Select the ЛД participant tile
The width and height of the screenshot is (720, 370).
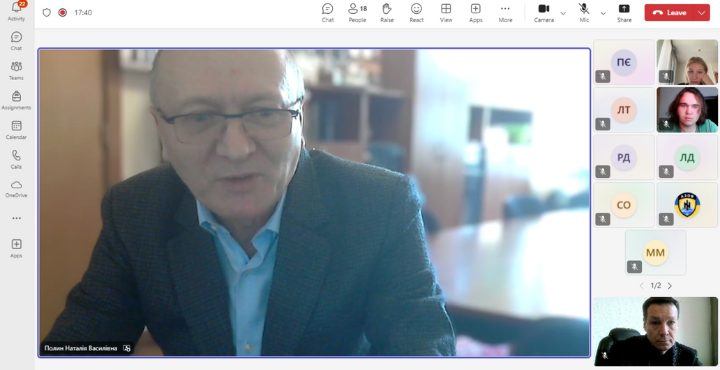click(x=687, y=157)
